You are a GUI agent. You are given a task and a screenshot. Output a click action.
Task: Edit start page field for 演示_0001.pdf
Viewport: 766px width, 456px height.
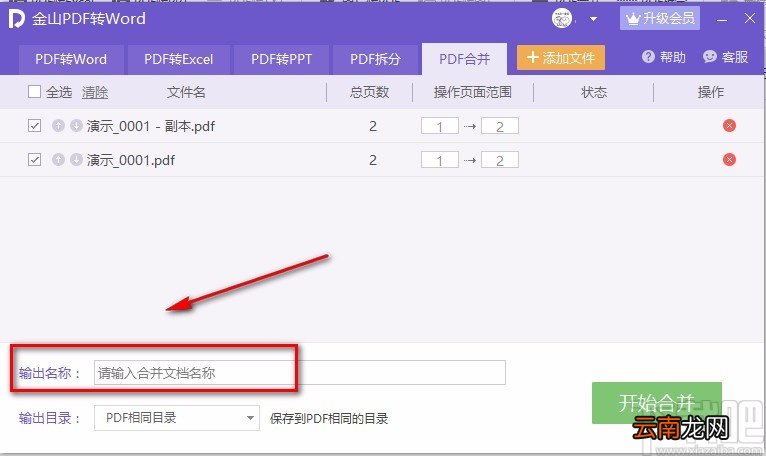(x=440, y=160)
